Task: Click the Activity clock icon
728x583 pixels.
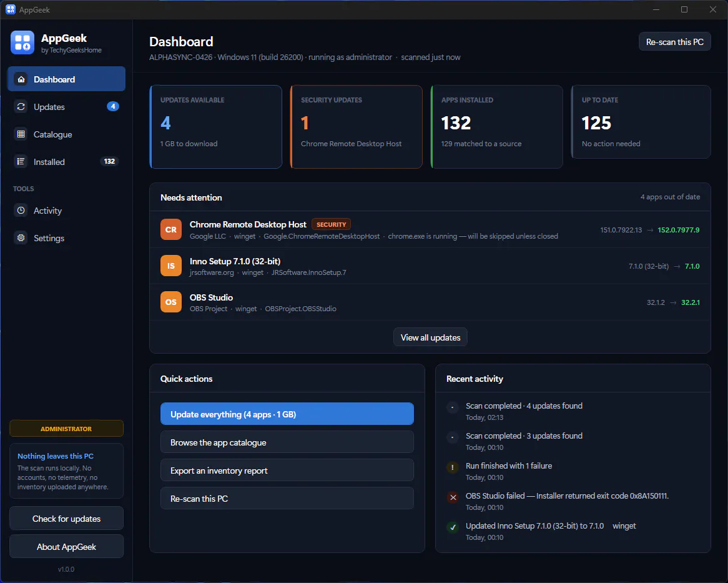Action: 21,211
